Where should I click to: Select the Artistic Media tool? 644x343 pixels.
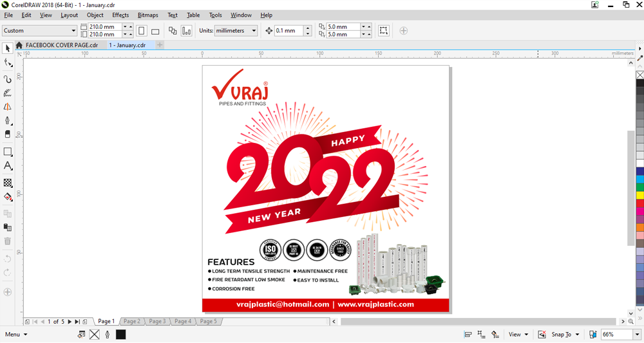point(7,93)
